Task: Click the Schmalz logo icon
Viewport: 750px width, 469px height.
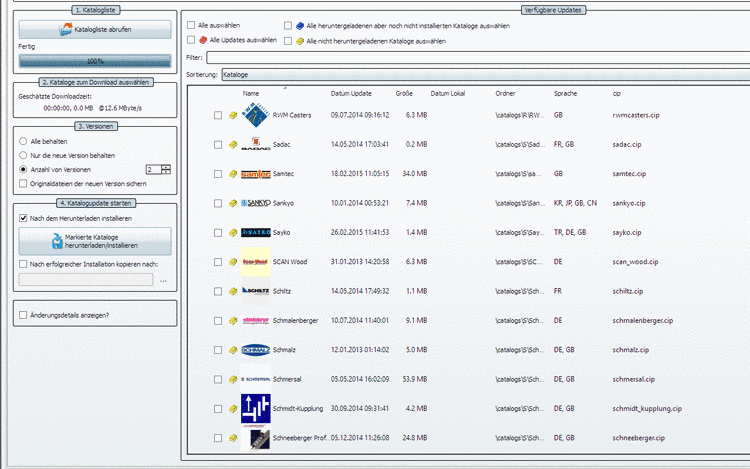Action: click(255, 350)
